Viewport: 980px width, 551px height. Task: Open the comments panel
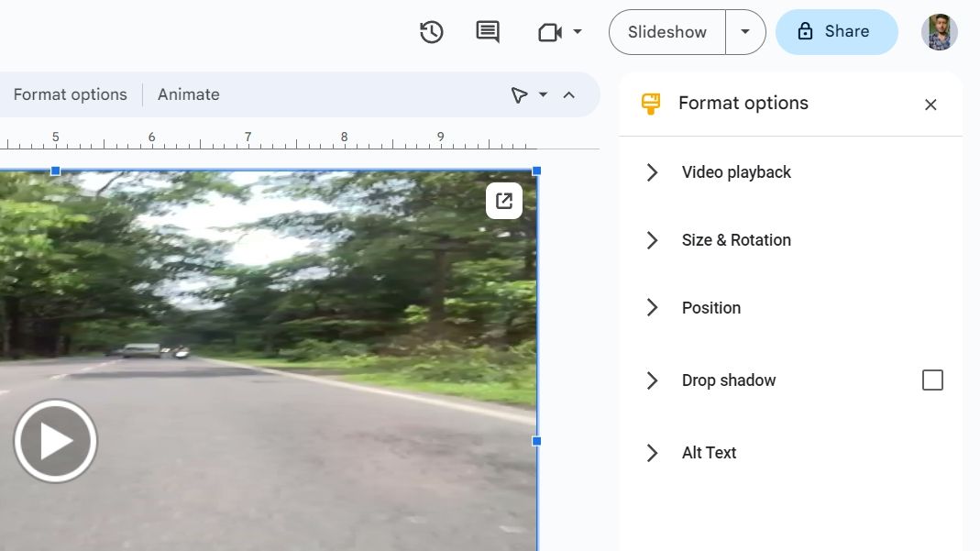488,31
